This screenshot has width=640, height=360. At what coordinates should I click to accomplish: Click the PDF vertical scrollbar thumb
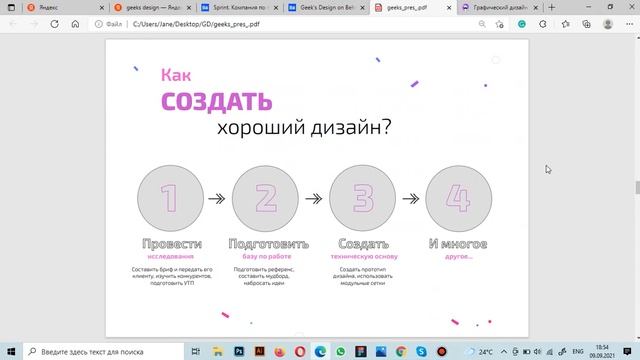pos(638,187)
